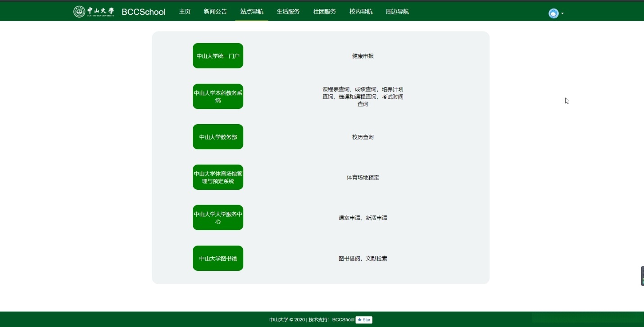Click the 体育场地预定 description text
The image size is (644, 327).
click(363, 178)
